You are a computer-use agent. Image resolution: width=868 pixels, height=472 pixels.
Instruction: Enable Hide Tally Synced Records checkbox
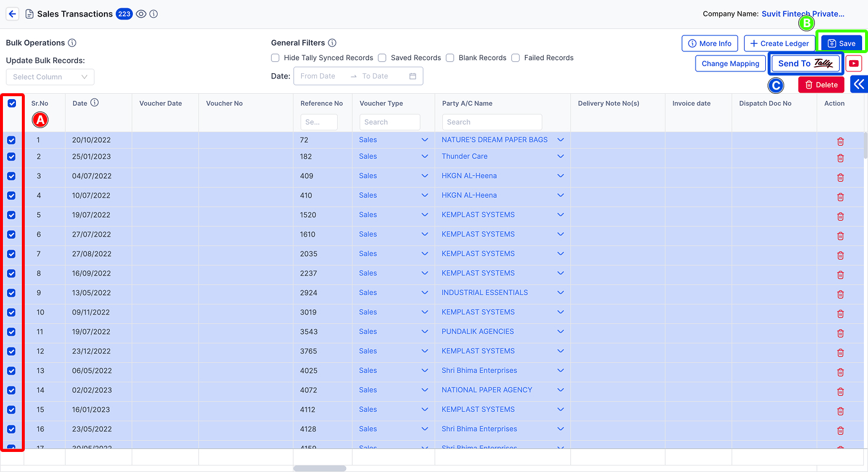coord(275,58)
